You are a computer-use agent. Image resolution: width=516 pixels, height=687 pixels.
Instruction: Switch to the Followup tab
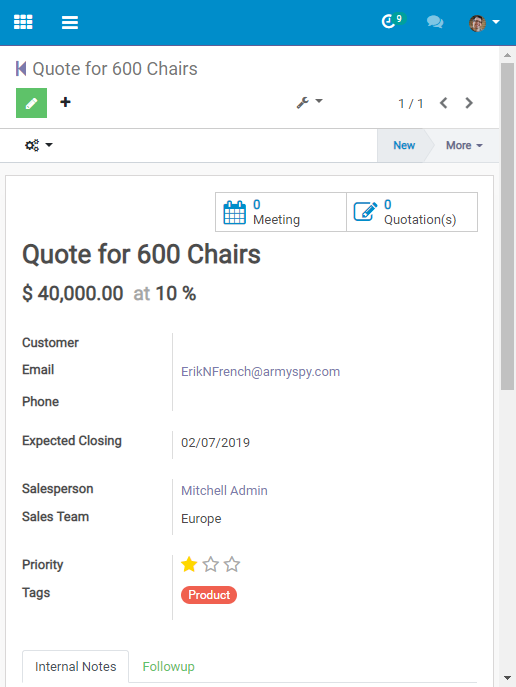coord(169,666)
